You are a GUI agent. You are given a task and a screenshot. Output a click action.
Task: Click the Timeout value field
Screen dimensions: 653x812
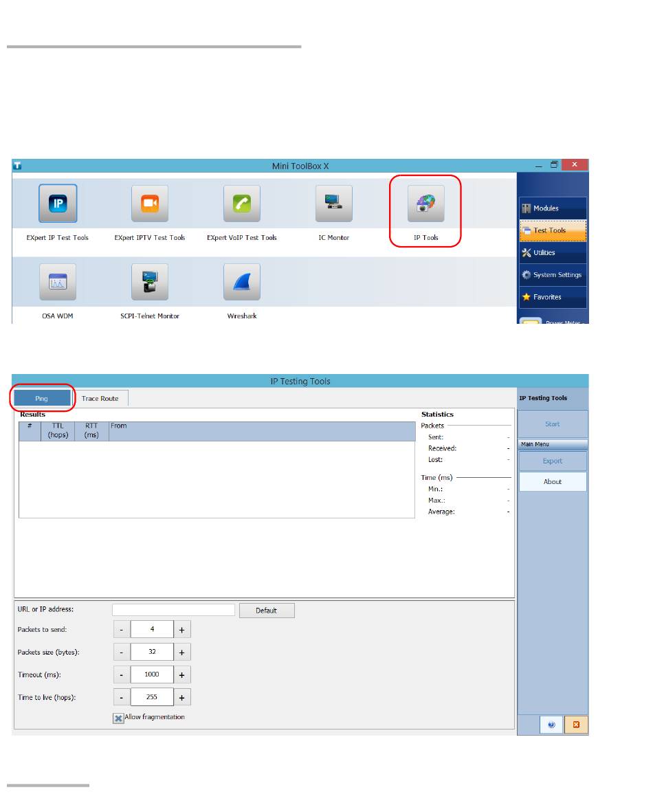click(x=152, y=674)
